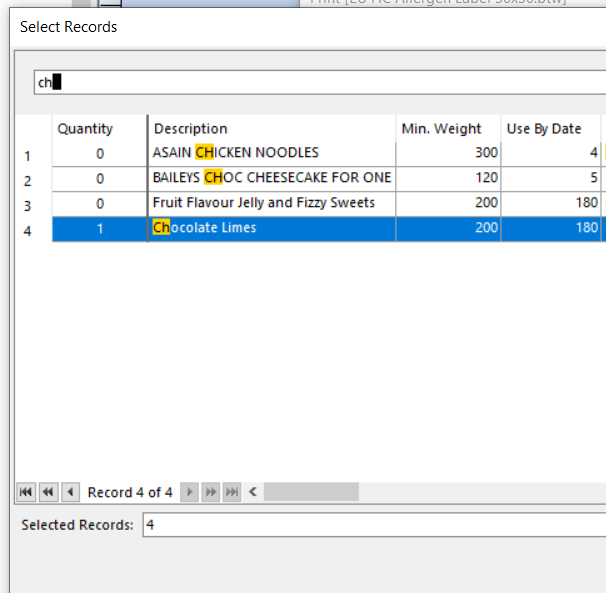
Task: Jump forward a page of records
Action: point(211,492)
